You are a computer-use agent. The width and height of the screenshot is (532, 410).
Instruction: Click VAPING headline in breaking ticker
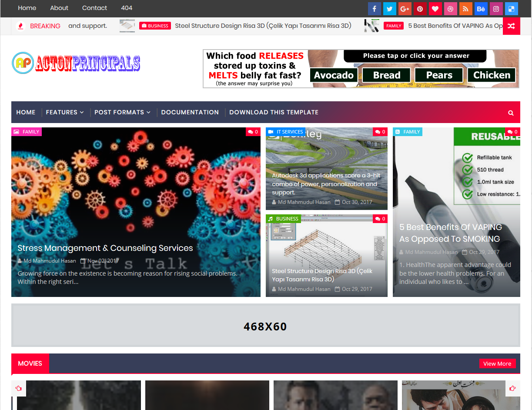click(455, 26)
